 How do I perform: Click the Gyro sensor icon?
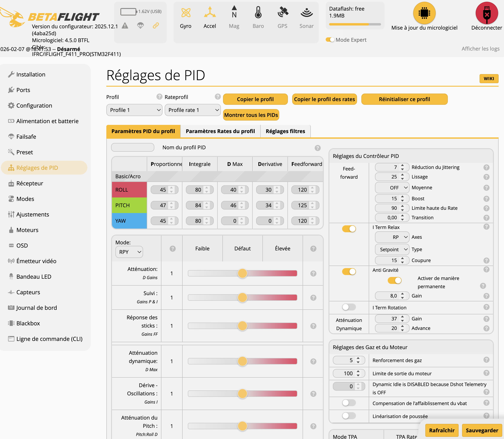click(185, 13)
